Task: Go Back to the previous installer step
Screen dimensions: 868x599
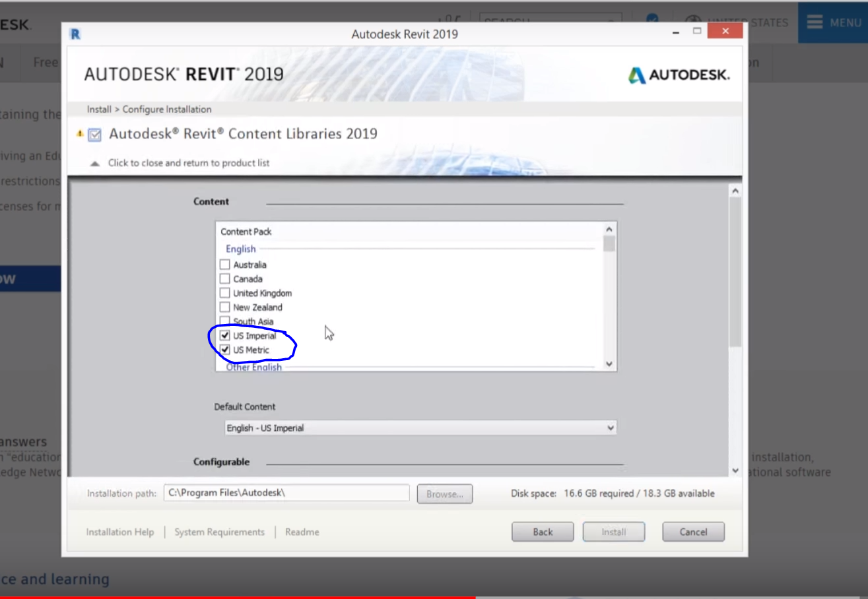Action: (x=543, y=532)
